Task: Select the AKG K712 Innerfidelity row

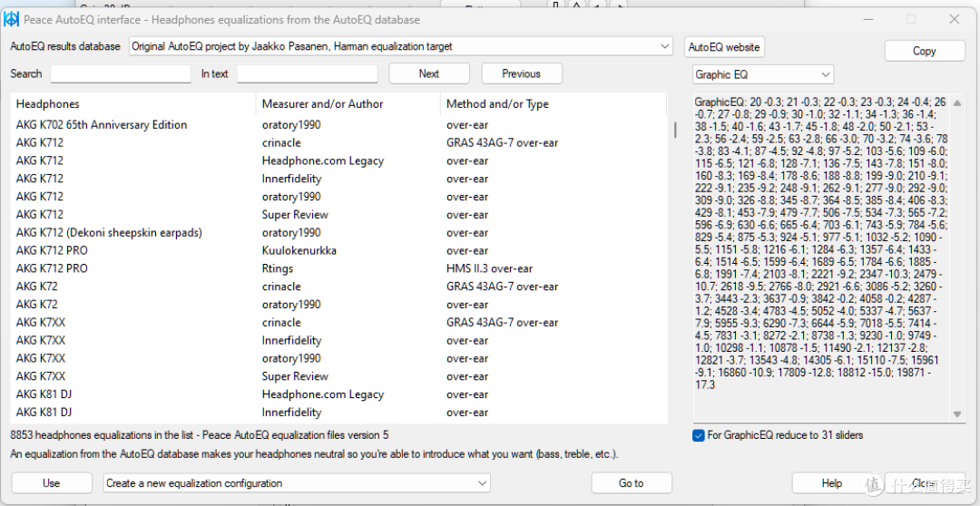Action: [x=338, y=179]
